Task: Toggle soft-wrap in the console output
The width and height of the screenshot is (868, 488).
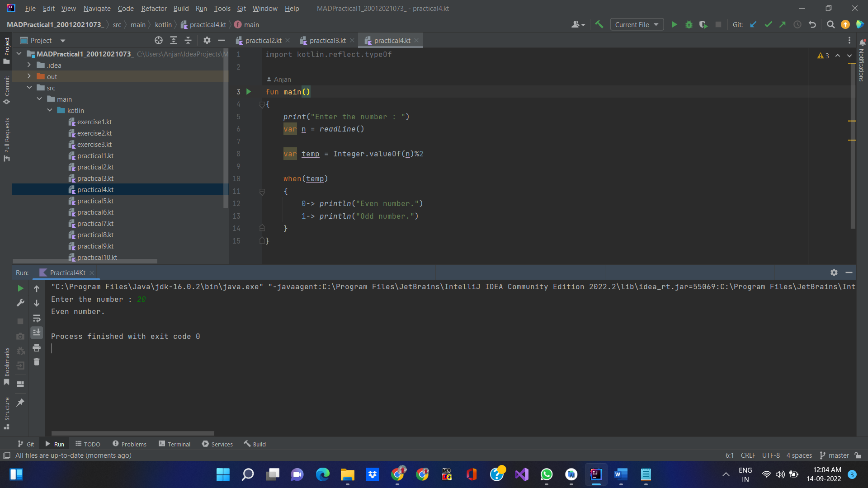Action: click(37, 319)
